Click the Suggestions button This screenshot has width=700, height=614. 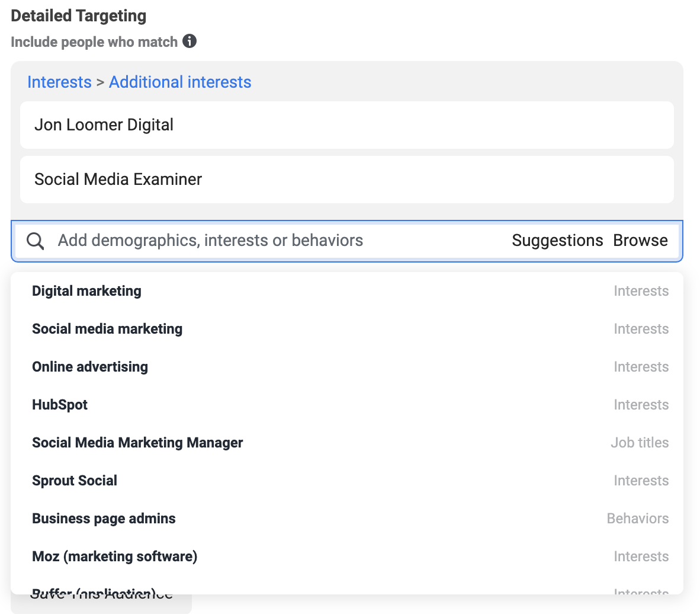[557, 241]
